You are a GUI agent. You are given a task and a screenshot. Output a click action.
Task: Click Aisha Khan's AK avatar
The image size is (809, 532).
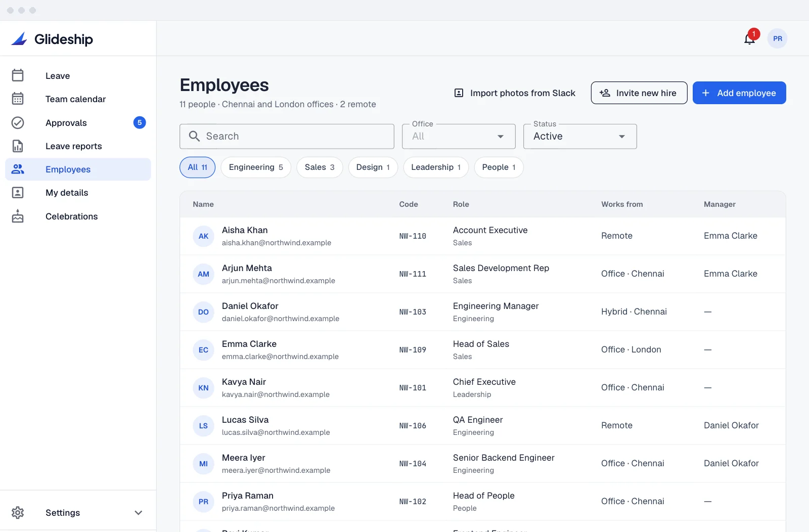pyautogui.click(x=203, y=236)
